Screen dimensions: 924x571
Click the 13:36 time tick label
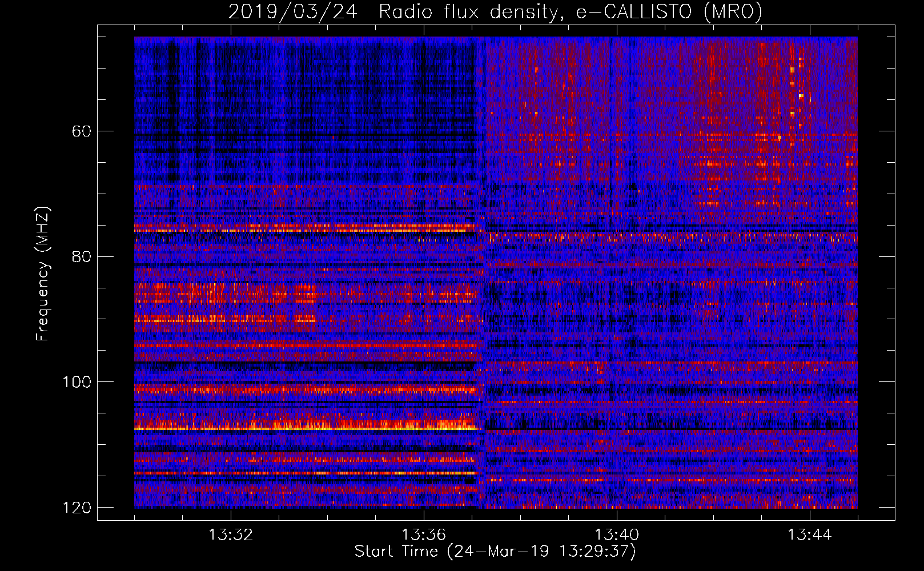pyautogui.click(x=424, y=535)
